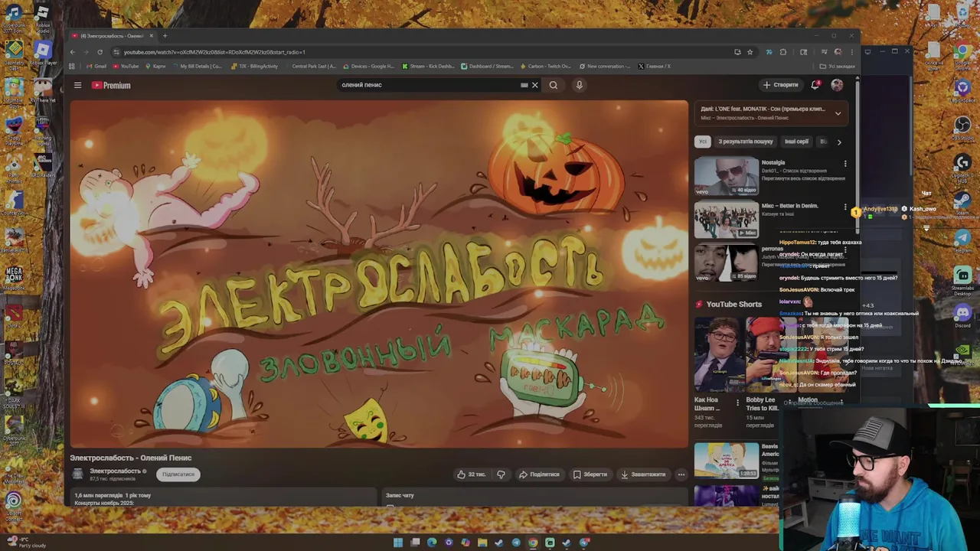Screen dimensions: 980x551
Task: Open the YouTube hamburger guide menu
Action: point(77,85)
